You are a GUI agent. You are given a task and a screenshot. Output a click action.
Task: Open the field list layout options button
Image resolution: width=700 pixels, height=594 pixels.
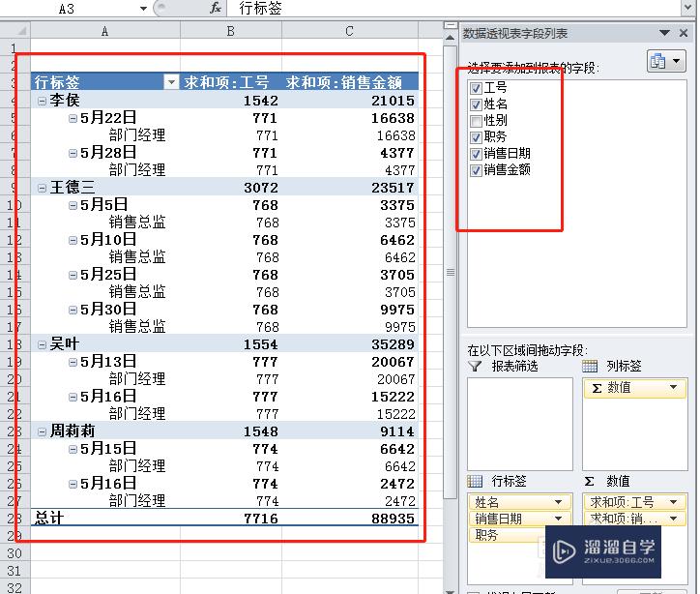pos(666,61)
